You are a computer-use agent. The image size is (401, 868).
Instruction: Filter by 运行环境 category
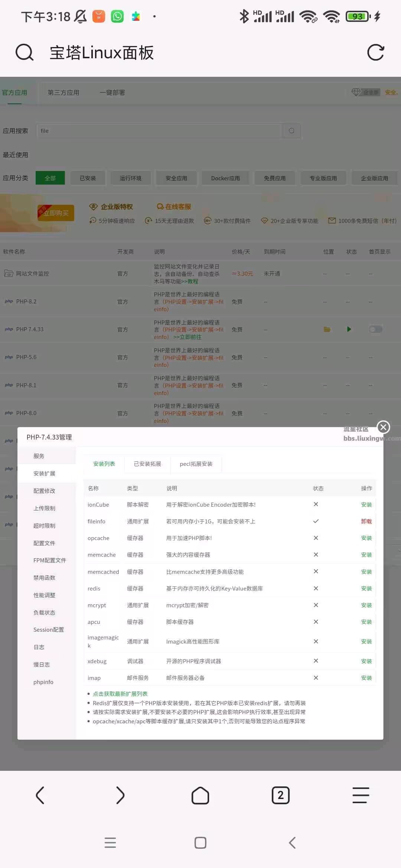tap(131, 178)
